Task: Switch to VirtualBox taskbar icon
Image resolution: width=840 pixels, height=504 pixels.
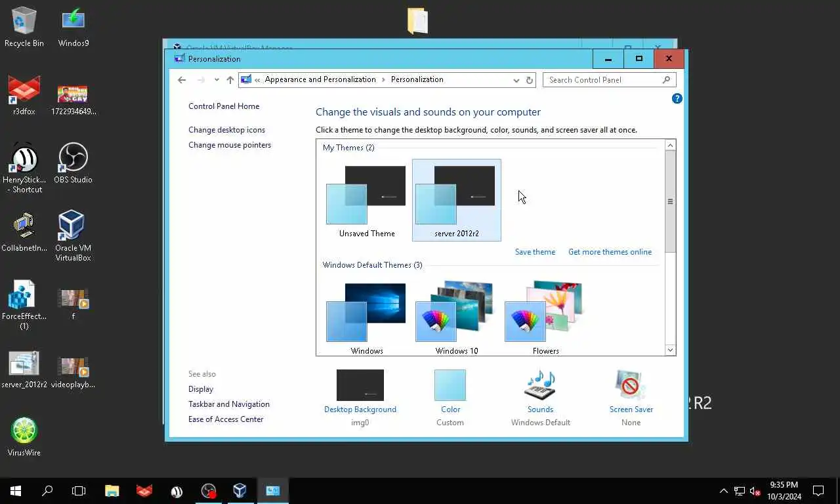Action: pos(240,490)
